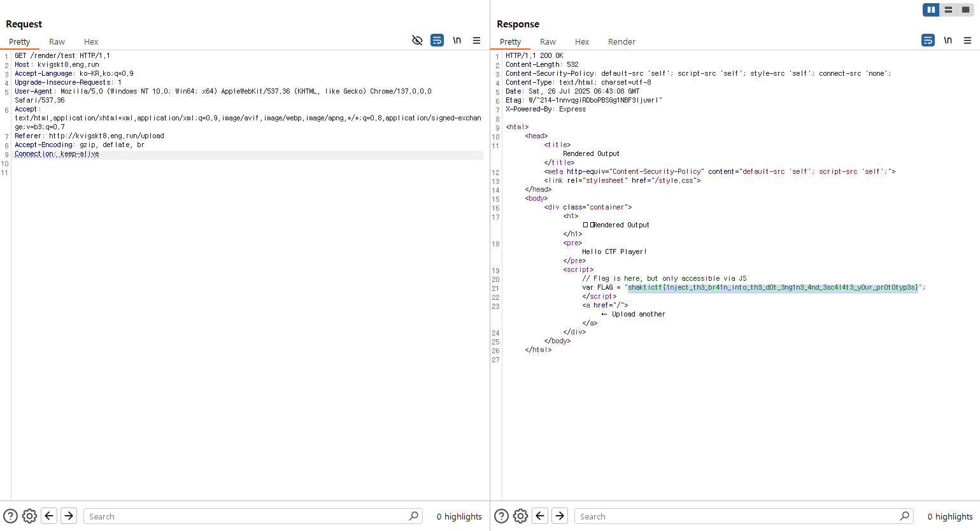This screenshot has width=980, height=531.
Task: Toggle word wrap icon in Response pane
Action: [928, 40]
